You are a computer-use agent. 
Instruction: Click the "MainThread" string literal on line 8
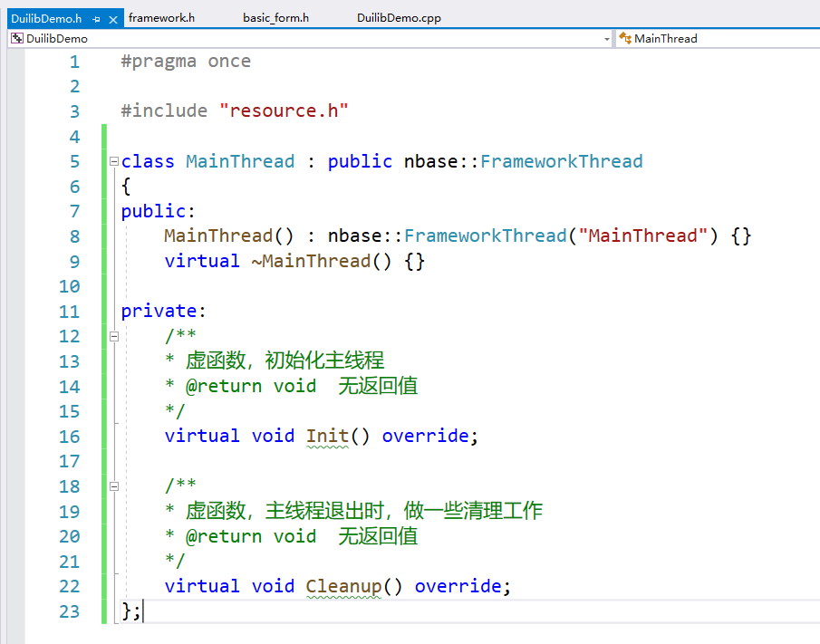[648, 236]
